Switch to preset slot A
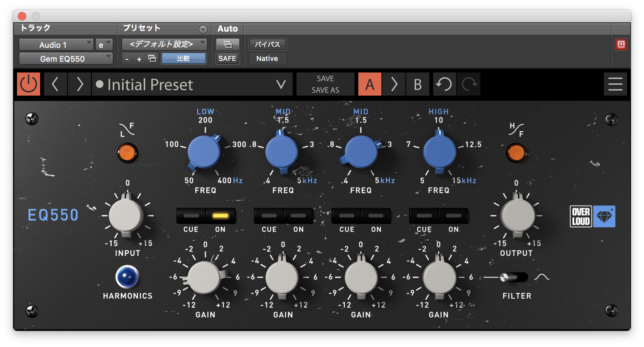Screen dimensions: 644x347 tap(369, 84)
